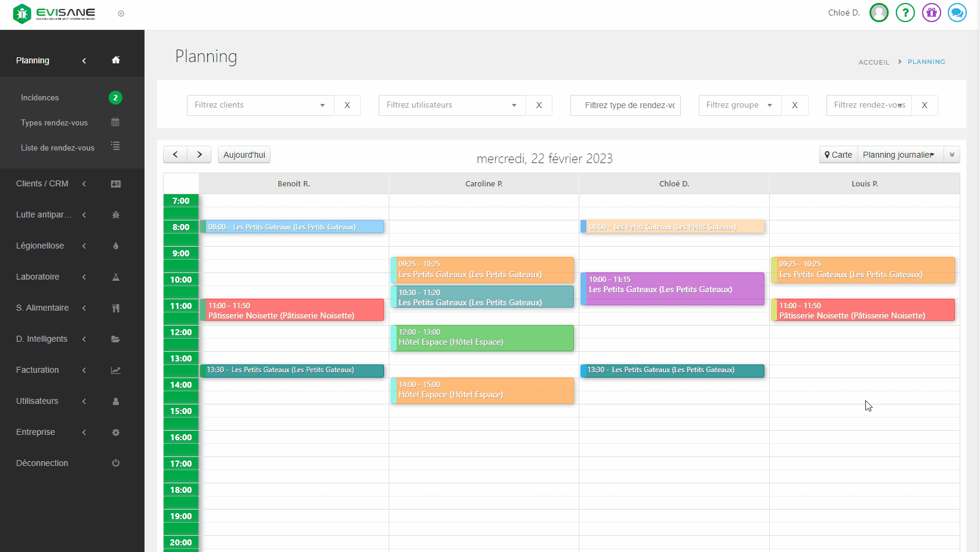Open the purple 10:00 - 11:15 appointment

coord(674,289)
